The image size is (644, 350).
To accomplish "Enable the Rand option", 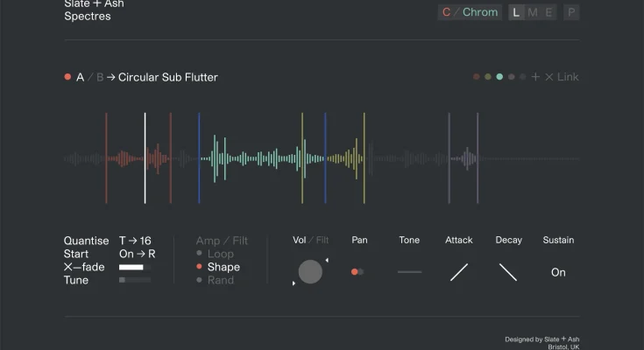I will click(x=220, y=280).
